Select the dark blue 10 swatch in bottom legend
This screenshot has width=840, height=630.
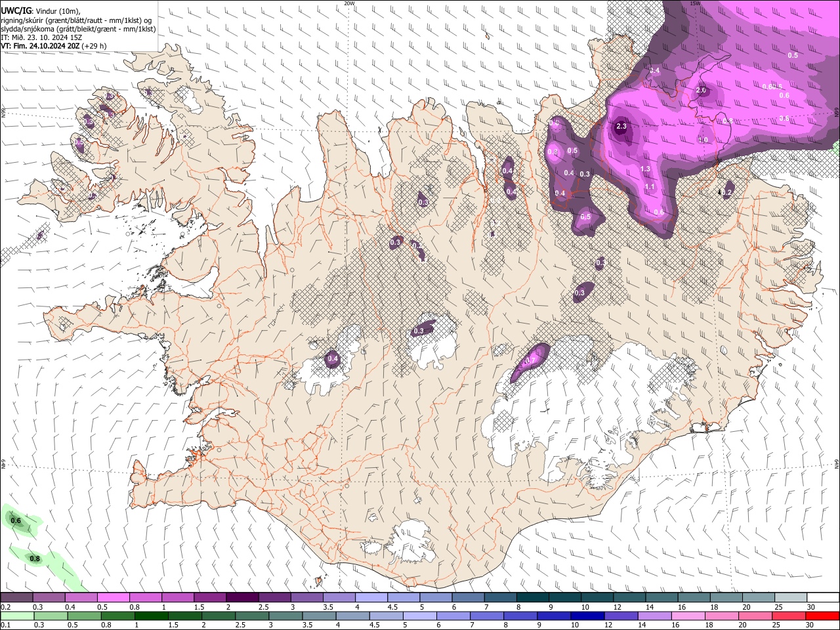point(587,616)
